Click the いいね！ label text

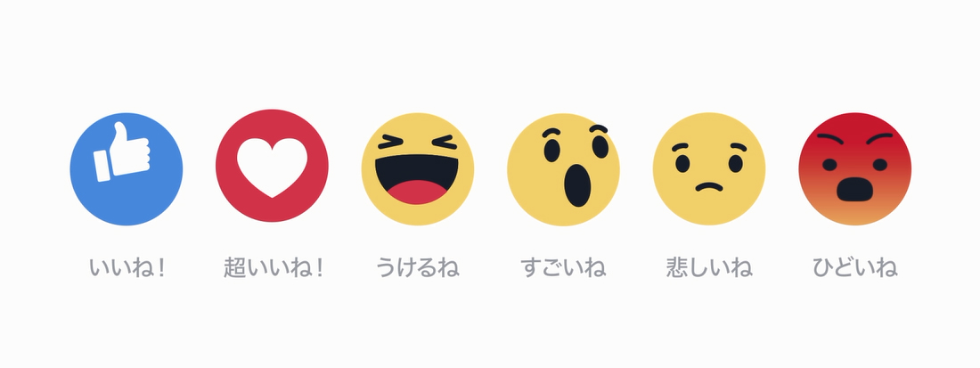tap(127, 268)
